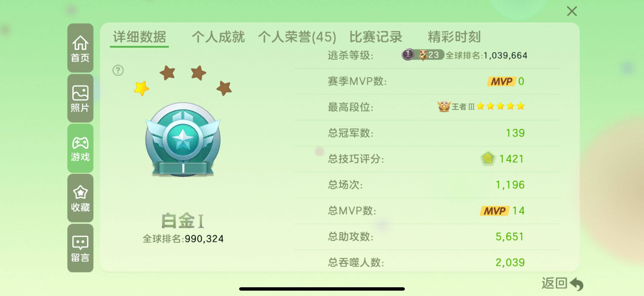Viewport: 644px width, 296px height.
Task: Close the profile panel with X
Action: [x=572, y=11]
